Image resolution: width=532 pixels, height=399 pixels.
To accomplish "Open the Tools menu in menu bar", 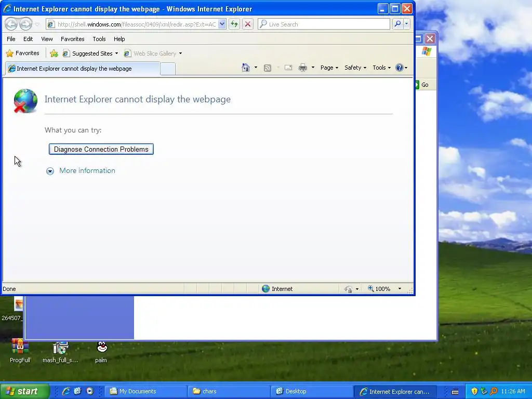I will tap(99, 39).
